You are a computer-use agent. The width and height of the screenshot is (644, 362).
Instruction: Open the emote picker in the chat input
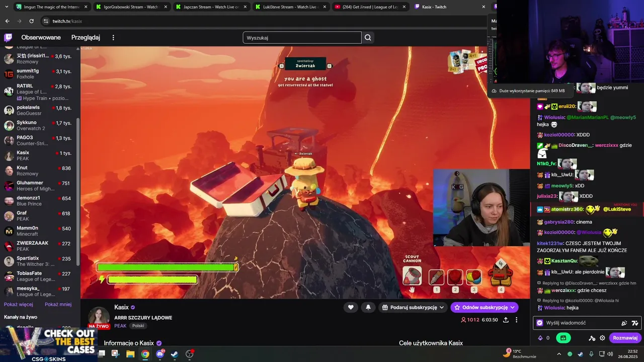coord(624,323)
